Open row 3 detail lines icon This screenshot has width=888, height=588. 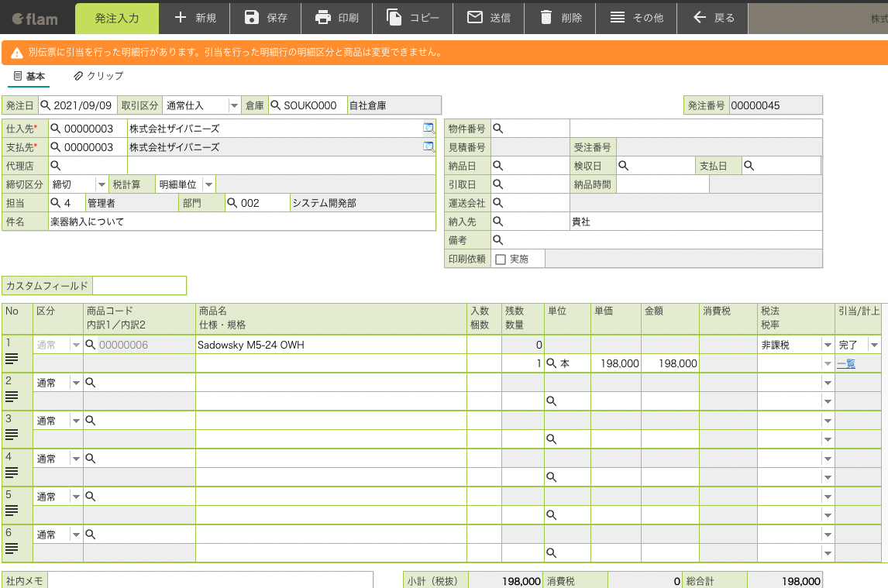pyautogui.click(x=12, y=435)
